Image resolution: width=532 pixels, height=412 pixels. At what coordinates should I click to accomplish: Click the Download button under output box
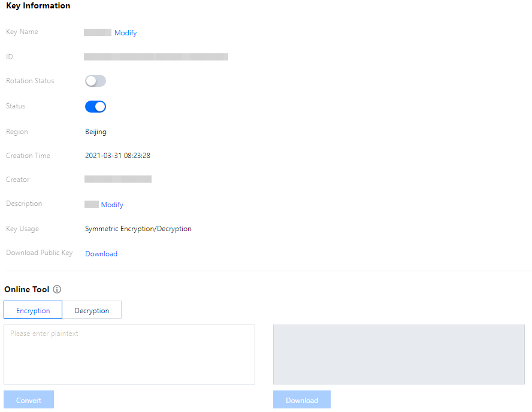[301, 399]
